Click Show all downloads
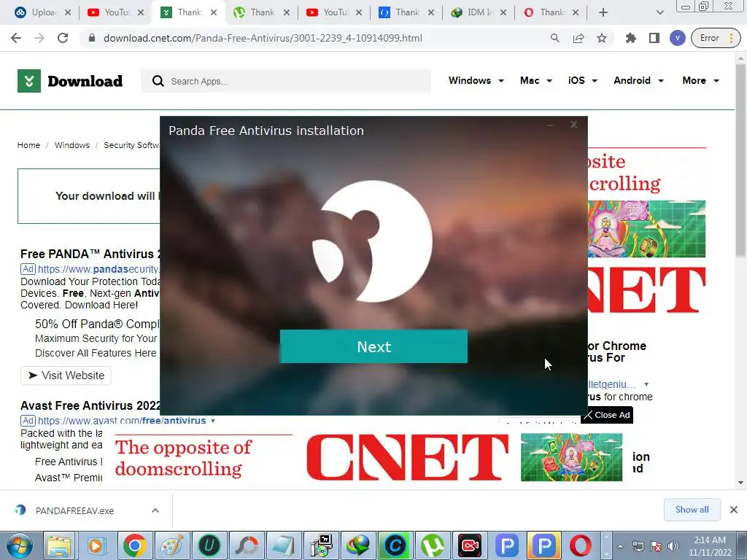The image size is (747, 560). 692,510
